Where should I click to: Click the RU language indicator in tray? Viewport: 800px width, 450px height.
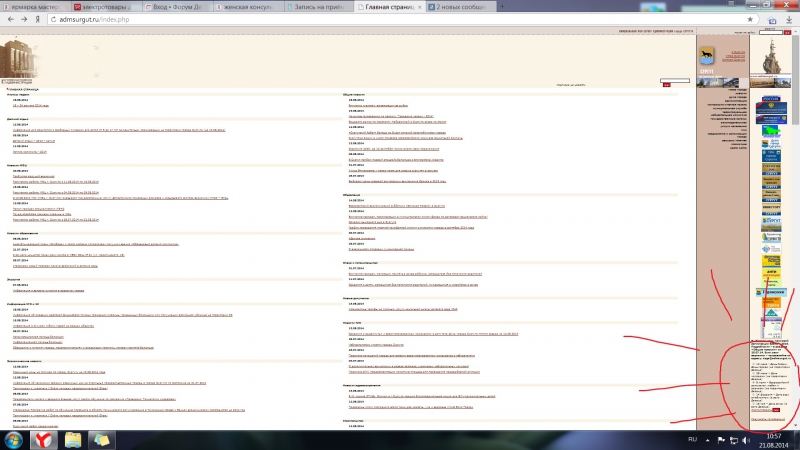(x=692, y=439)
